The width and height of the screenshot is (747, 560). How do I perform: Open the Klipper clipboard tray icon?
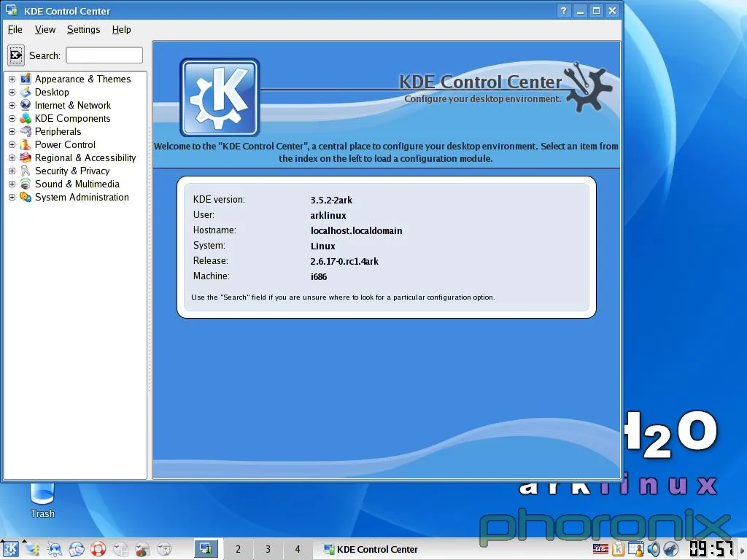click(618, 549)
